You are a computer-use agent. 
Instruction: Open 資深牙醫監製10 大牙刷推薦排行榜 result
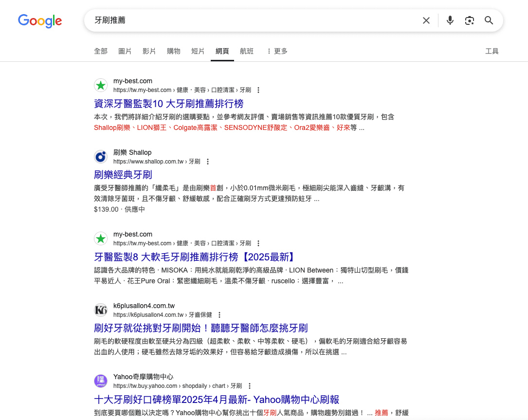click(169, 103)
